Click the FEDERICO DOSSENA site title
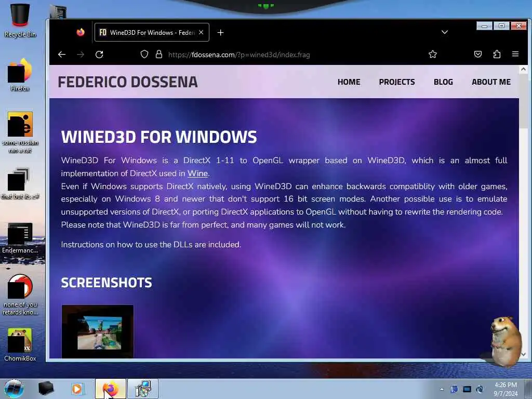This screenshot has height=399, width=532. [x=128, y=82]
